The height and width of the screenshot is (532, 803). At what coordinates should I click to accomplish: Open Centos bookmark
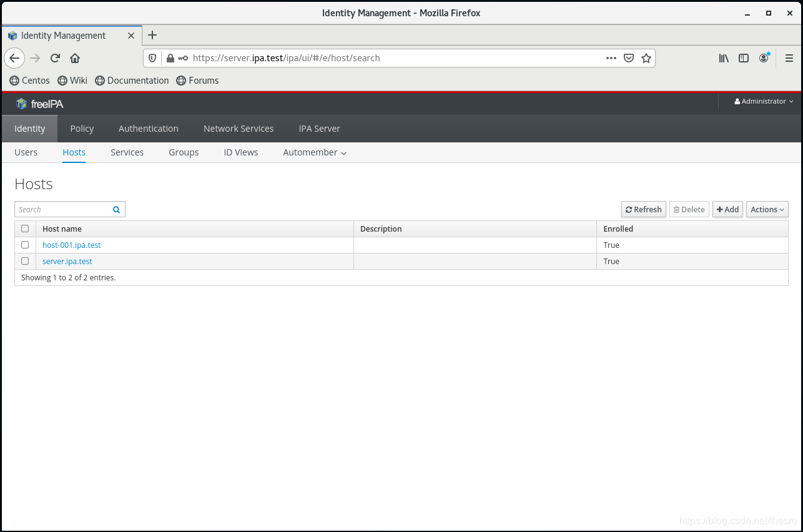(29, 81)
